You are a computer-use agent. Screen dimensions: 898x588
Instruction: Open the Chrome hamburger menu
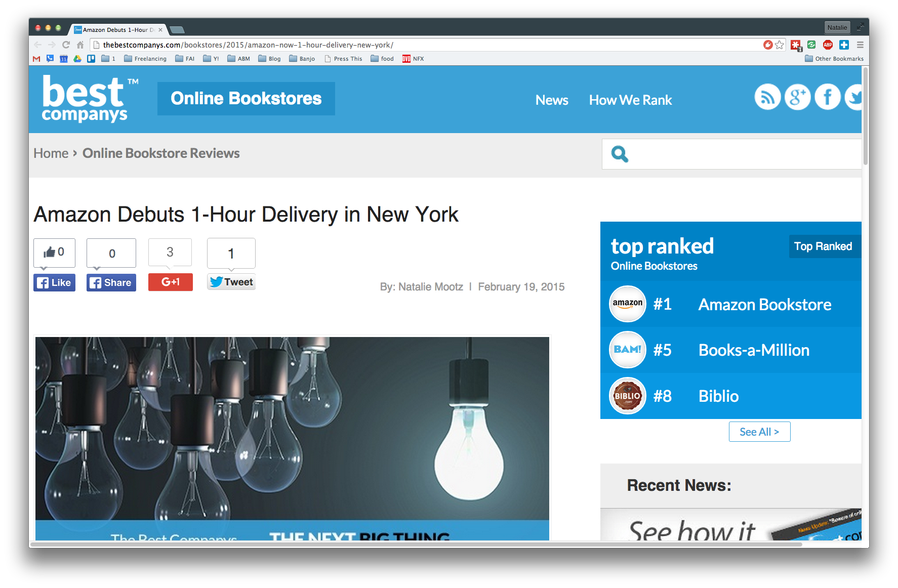[x=860, y=45]
